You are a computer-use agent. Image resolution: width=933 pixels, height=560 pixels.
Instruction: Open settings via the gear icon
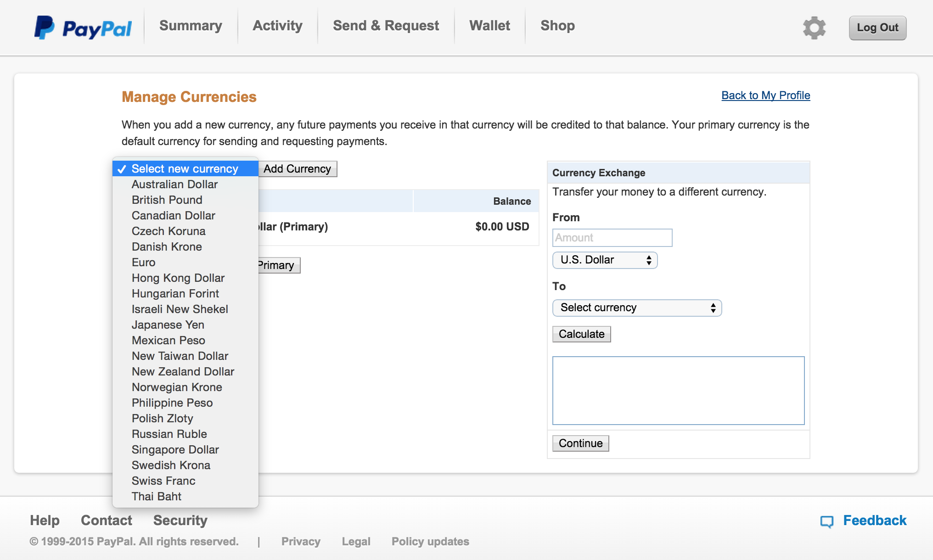[814, 28]
